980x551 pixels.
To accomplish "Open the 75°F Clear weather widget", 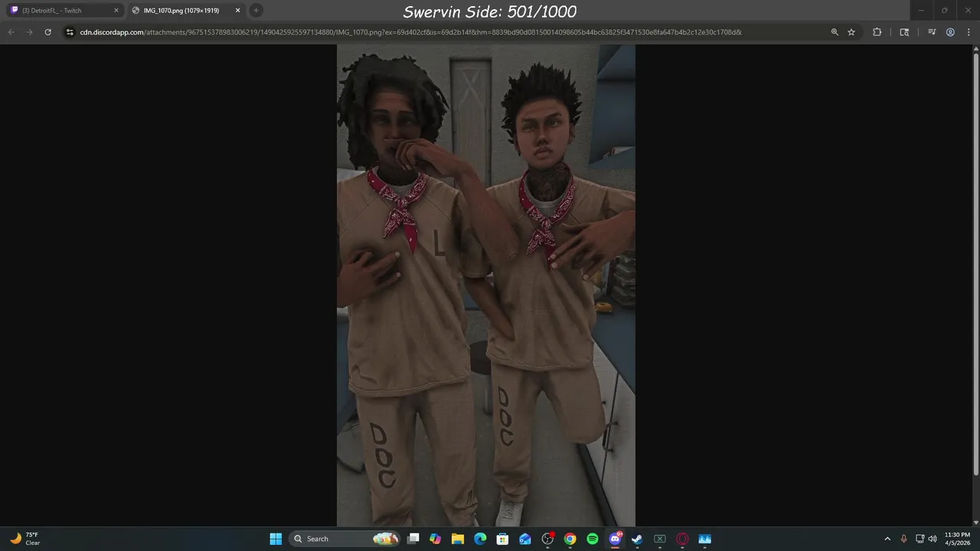I will pos(24,539).
